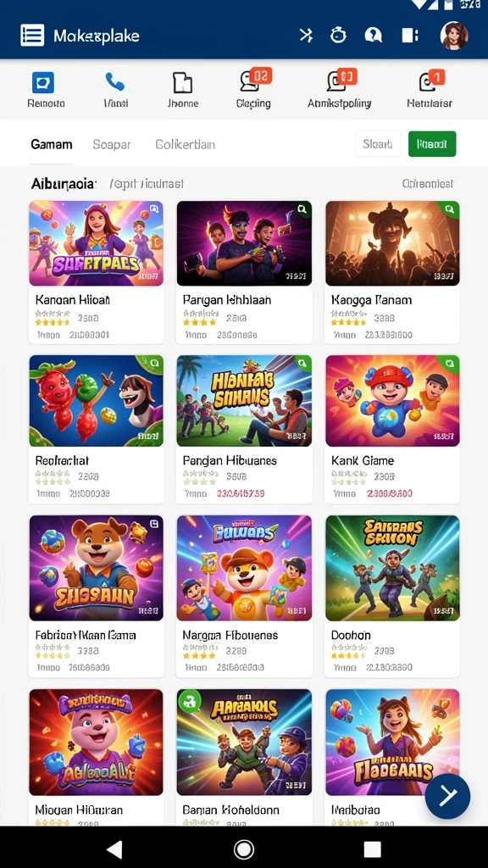
Task: Tap the header chat bubble icon
Action: (x=374, y=36)
